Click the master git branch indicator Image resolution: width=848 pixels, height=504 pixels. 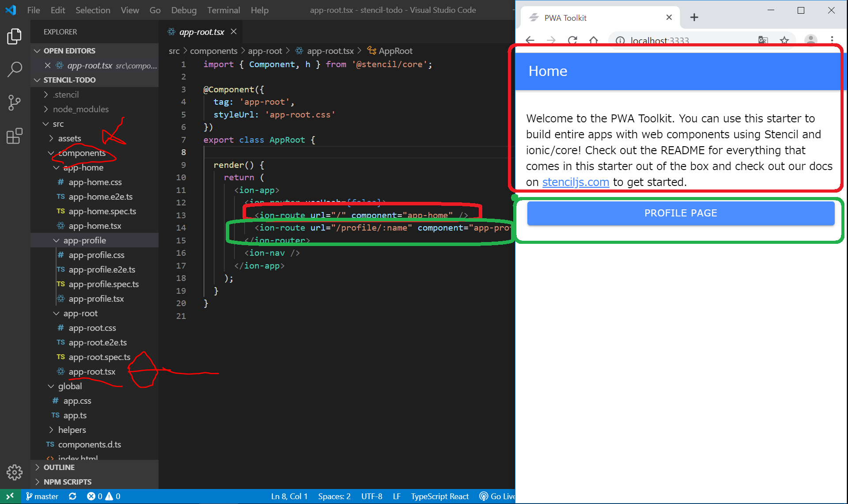[42, 496]
